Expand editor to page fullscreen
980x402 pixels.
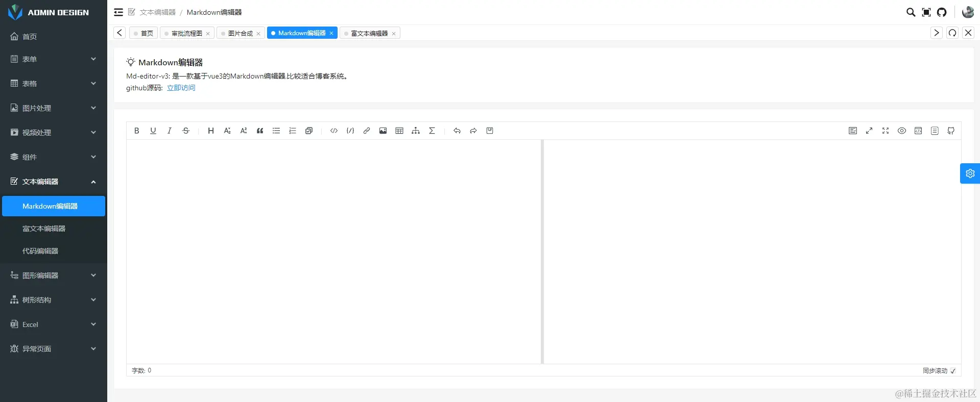point(869,131)
